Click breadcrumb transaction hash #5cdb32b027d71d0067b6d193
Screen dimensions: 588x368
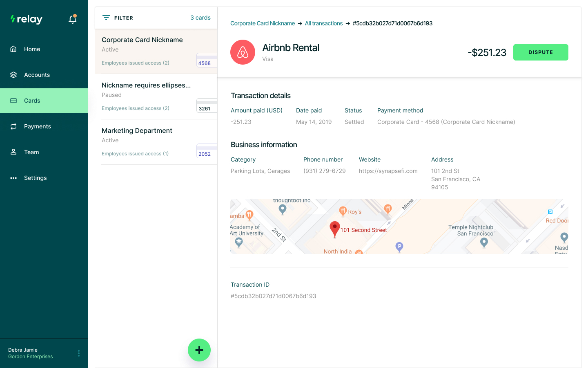[393, 23]
